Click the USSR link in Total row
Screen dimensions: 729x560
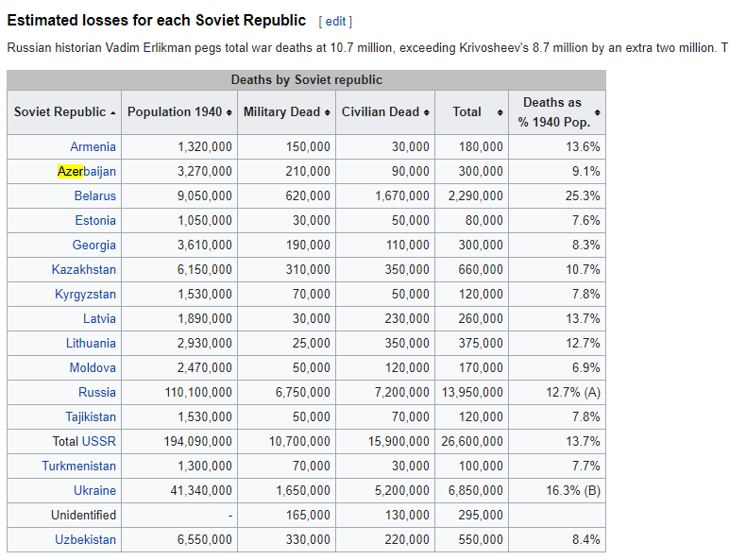pos(98,441)
